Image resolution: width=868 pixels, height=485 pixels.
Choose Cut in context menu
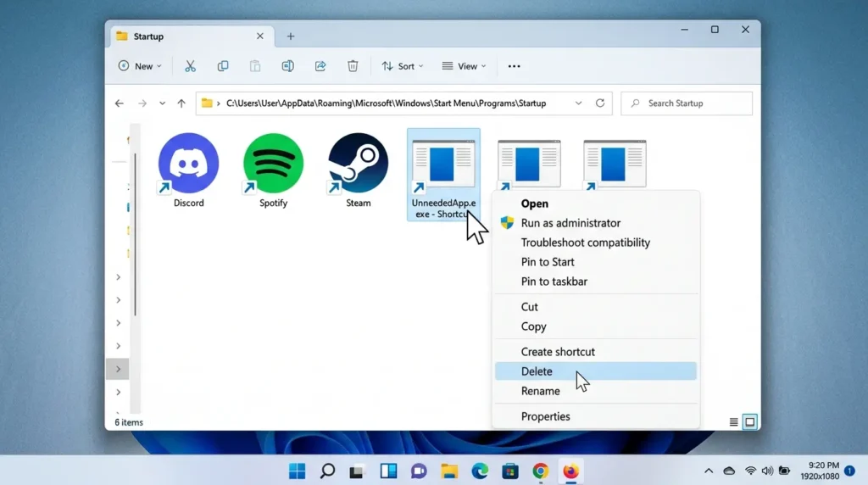[596, 307]
